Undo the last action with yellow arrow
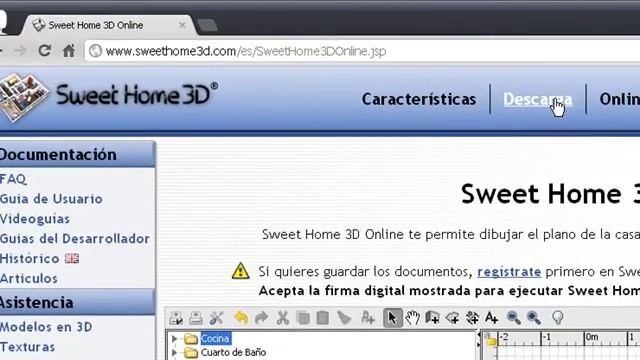 (x=241, y=318)
